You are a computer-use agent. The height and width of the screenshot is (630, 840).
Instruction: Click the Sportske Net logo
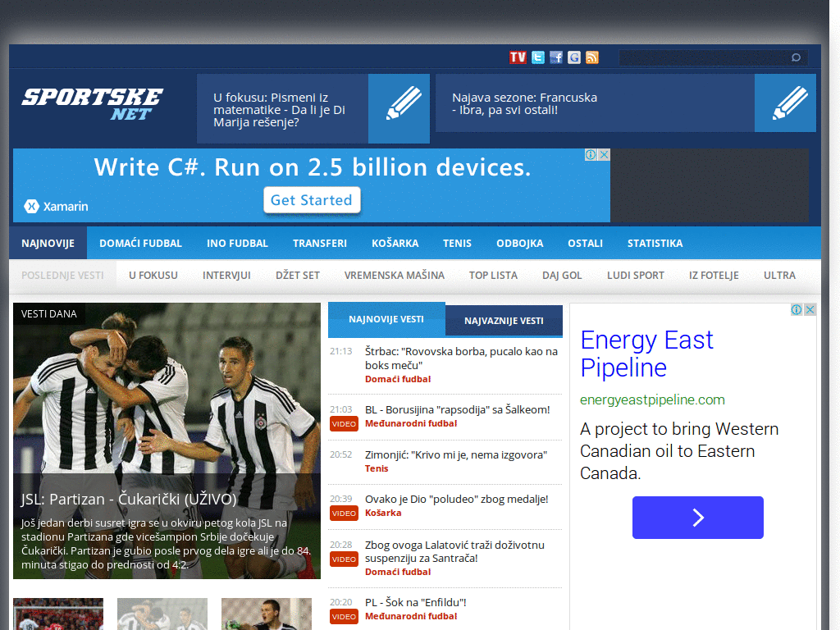pyautogui.click(x=92, y=104)
